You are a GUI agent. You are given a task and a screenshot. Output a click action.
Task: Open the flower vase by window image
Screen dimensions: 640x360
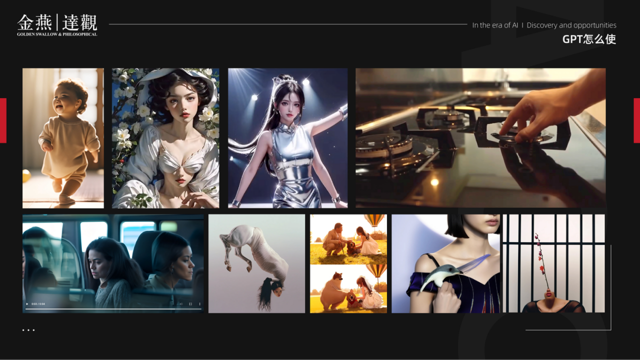[554, 264]
